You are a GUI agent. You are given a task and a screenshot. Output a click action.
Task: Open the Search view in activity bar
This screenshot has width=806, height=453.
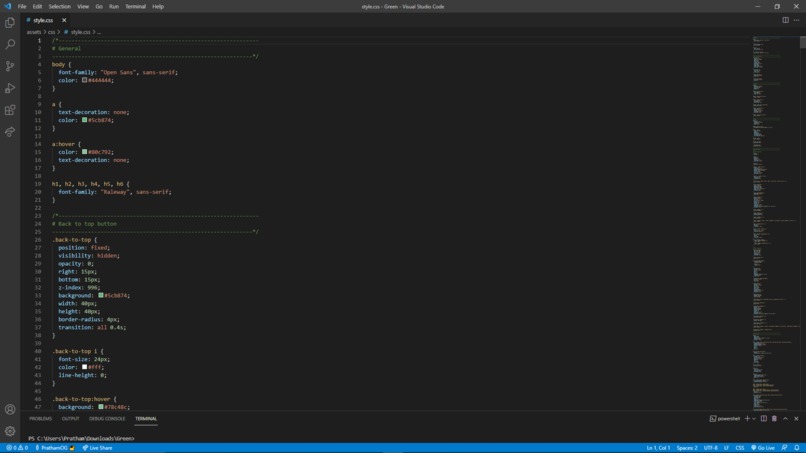(10, 44)
